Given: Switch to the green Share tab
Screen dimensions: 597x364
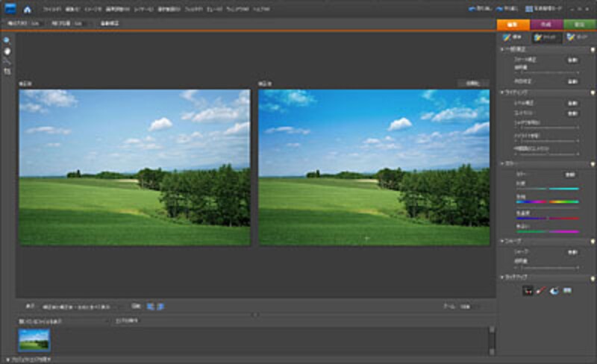Looking at the screenshot, I should coord(578,25).
